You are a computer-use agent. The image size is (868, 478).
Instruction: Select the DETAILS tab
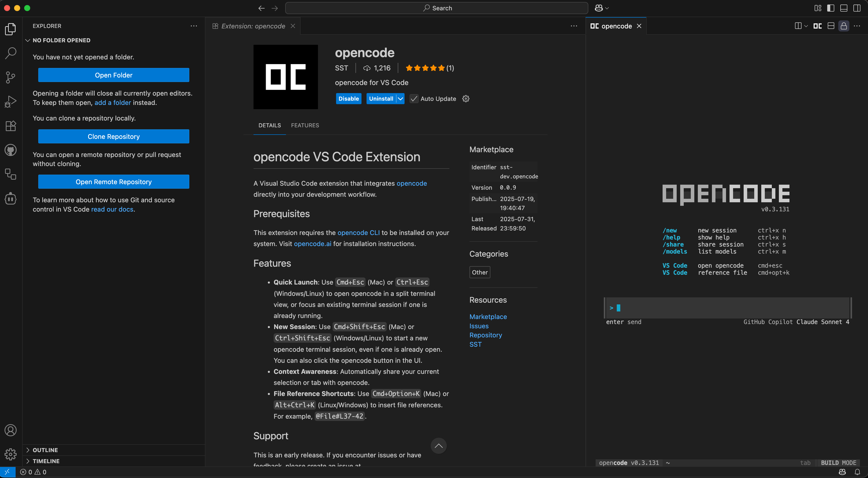coord(270,125)
